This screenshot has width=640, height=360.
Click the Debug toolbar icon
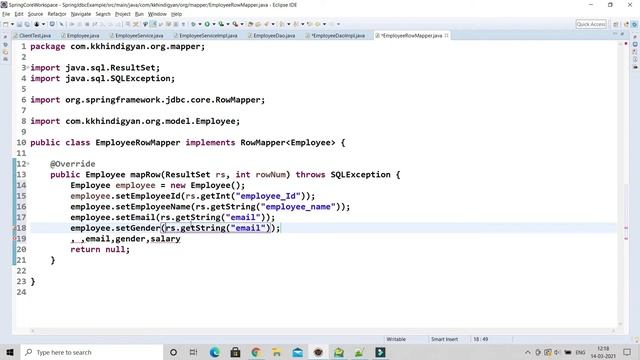pos(193,24)
